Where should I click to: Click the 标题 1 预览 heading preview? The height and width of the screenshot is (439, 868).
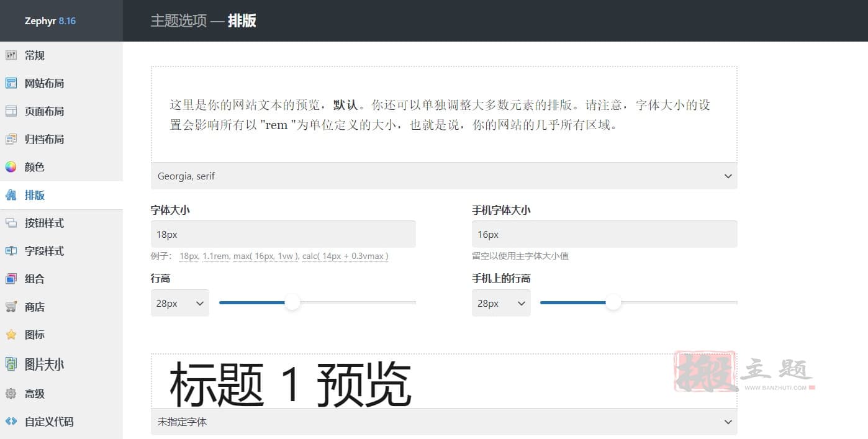click(290, 384)
